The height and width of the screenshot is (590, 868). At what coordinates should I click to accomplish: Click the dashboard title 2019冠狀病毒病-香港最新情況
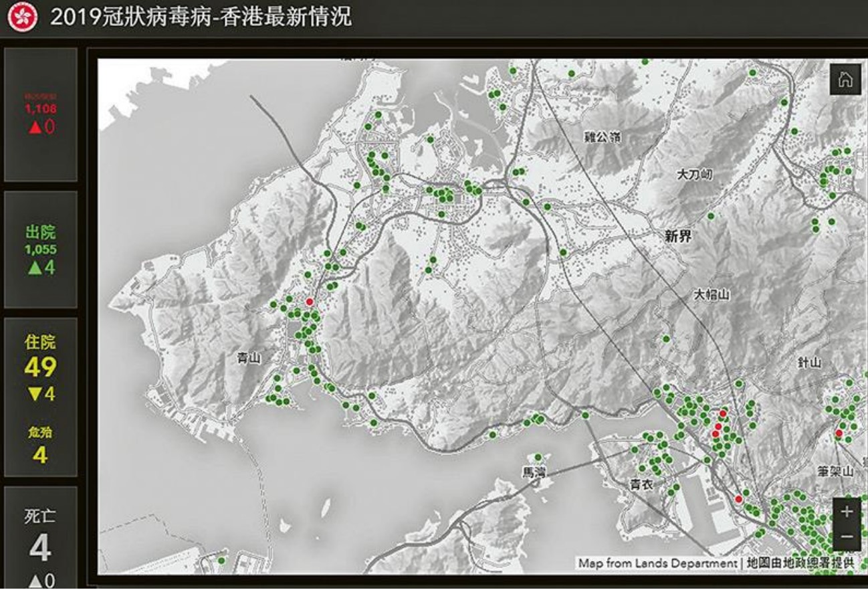(201, 17)
